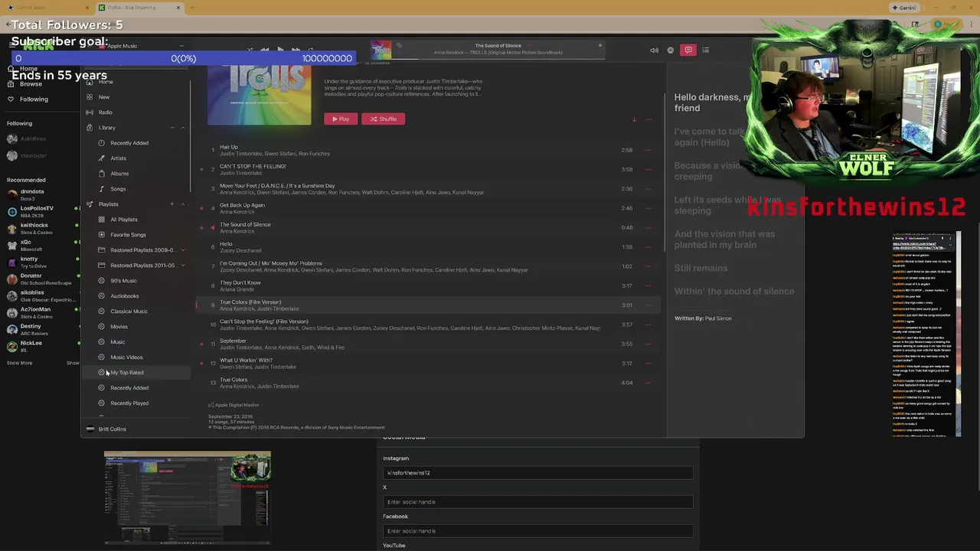Expand Restored Playlists 2009 folder chevron
This screenshot has height=551, width=980.
(183, 250)
